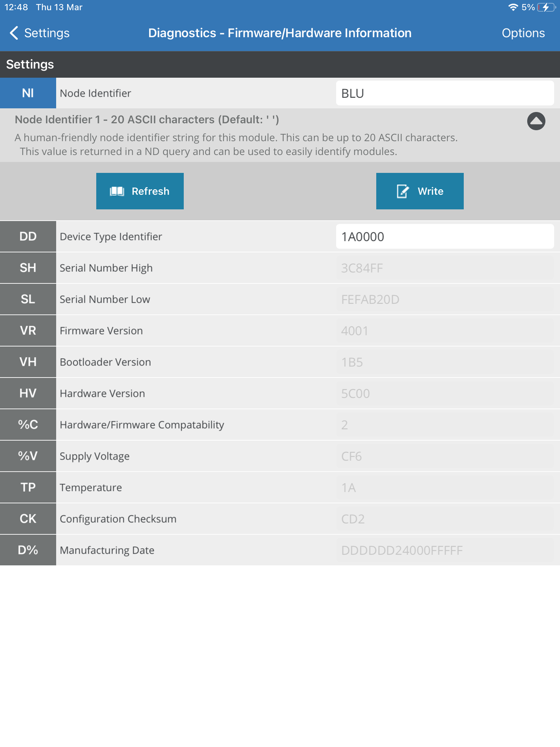Select the DD command badge

tap(28, 236)
